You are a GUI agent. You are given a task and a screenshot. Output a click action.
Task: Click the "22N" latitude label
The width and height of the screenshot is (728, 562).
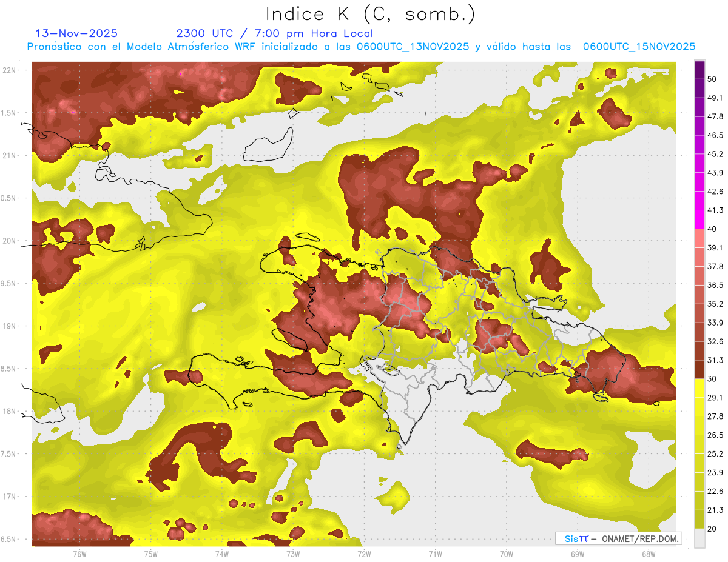pyautogui.click(x=10, y=70)
